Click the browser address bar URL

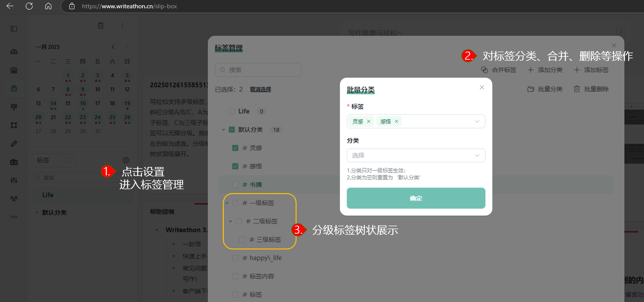pos(129,6)
